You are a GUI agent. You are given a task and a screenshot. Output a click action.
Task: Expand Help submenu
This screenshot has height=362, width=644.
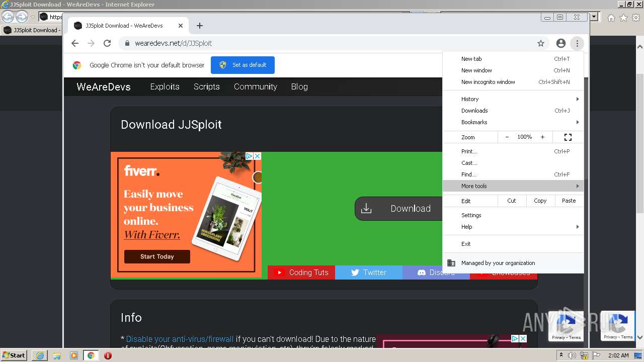[x=513, y=227]
